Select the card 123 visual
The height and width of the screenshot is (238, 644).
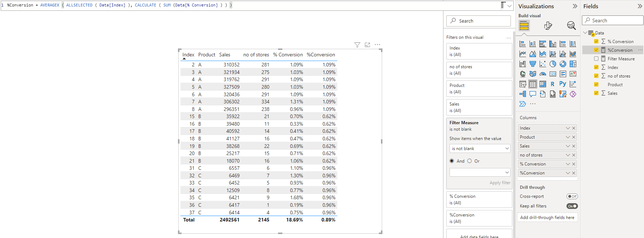point(553,74)
